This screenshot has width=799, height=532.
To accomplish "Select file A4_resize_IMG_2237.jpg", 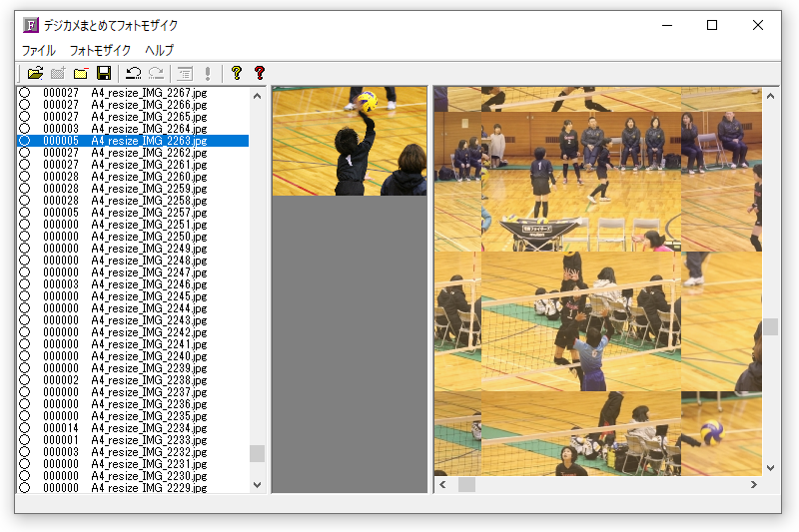I will coord(149,391).
